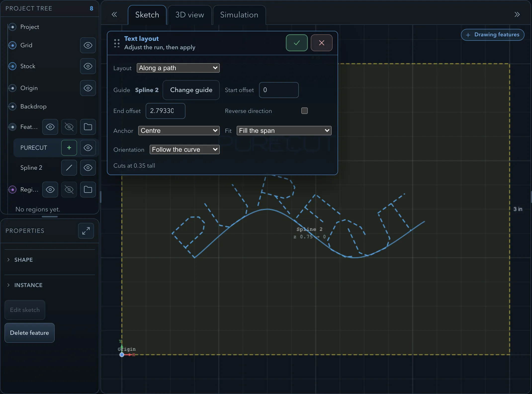Expand the SHAPE section
This screenshot has height=394, width=532.
coord(50,260)
